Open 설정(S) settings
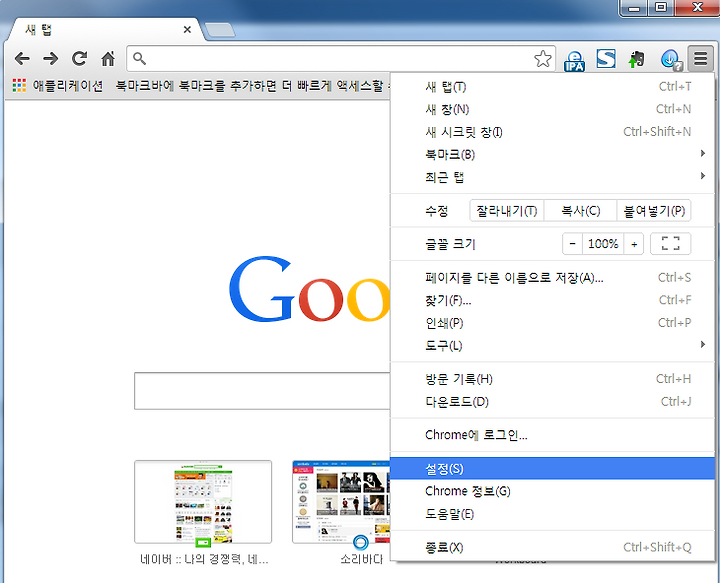The height and width of the screenshot is (583, 720). pyautogui.click(x=552, y=469)
